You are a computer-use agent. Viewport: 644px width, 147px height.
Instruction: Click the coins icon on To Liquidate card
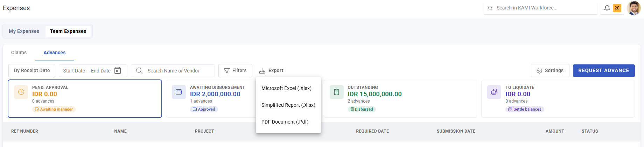pyautogui.click(x=494, y=92)
